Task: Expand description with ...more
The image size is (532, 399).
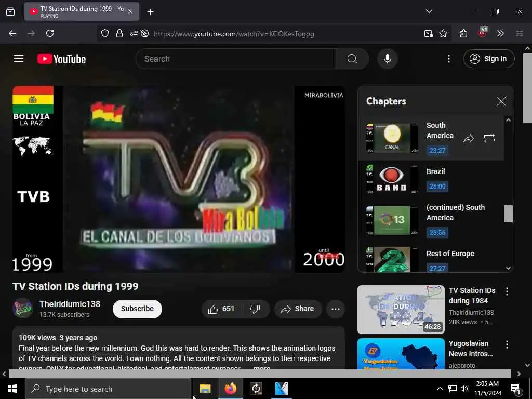Action: coord(262,368)
